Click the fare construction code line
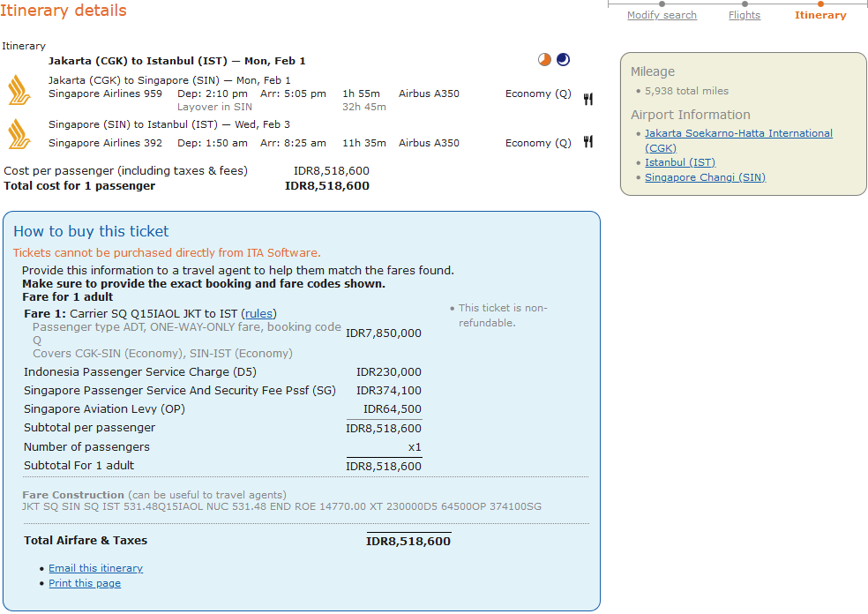The height and width of the screenshot is (614, 868). point(281,506)
